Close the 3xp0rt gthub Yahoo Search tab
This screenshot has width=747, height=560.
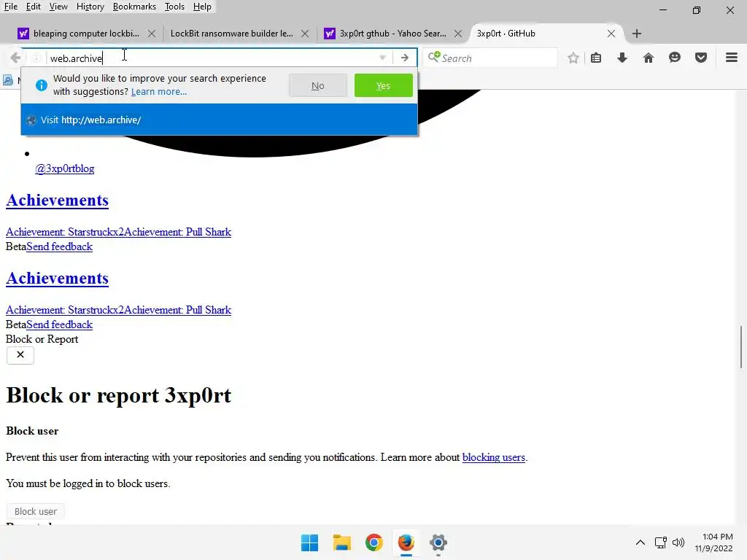[x=458, y=34]
